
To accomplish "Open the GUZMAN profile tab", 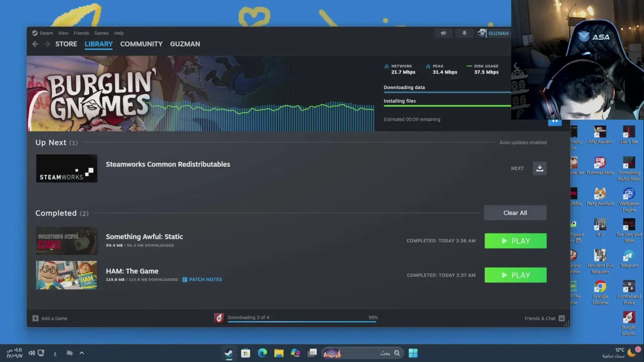I will pyautogui.click(x=185, y=44).
